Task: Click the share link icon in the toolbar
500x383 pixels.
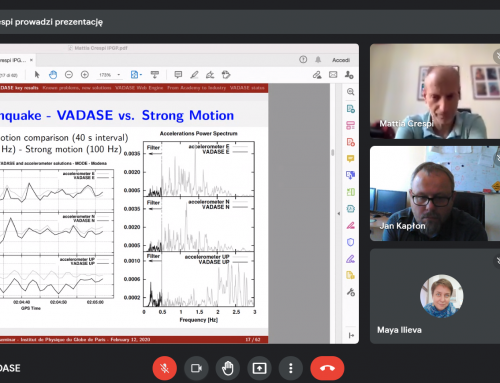Action: click(317, 75)
